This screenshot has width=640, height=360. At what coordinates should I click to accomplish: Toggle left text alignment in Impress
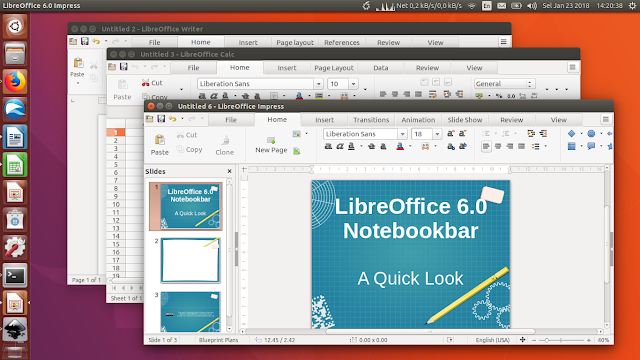point(486,146)
